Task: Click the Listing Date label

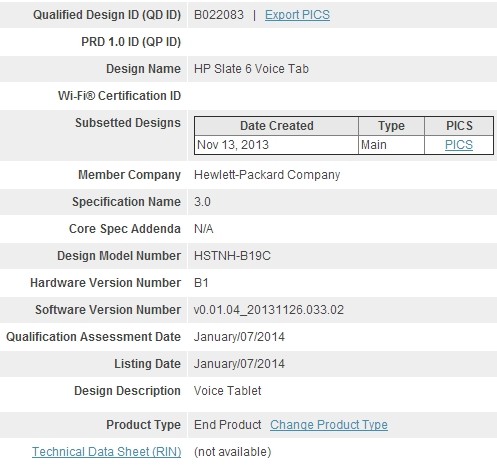Action: pos(147,364)
